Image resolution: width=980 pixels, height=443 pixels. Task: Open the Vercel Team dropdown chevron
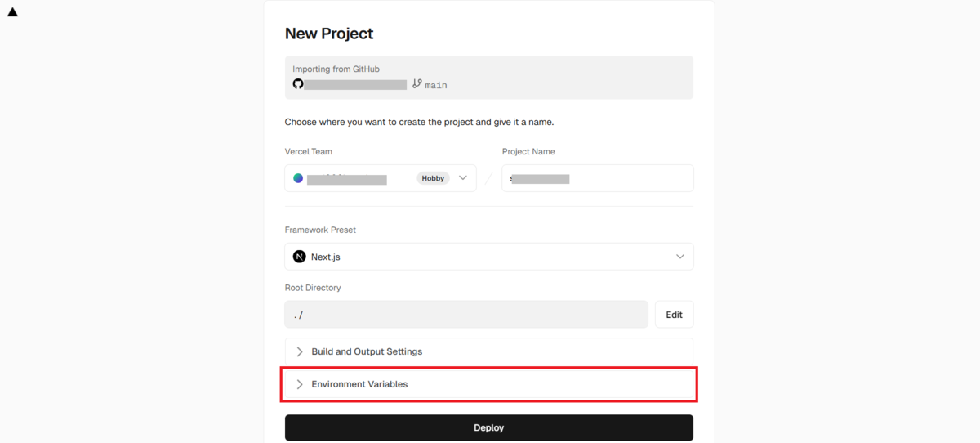pos(463,178)
